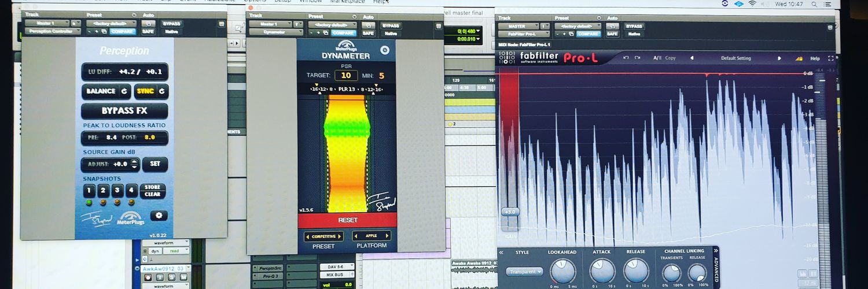Open Help menu in menu bar
This screenshot has width=868, height=289.
pyautogui.click(x=380, y=2)
